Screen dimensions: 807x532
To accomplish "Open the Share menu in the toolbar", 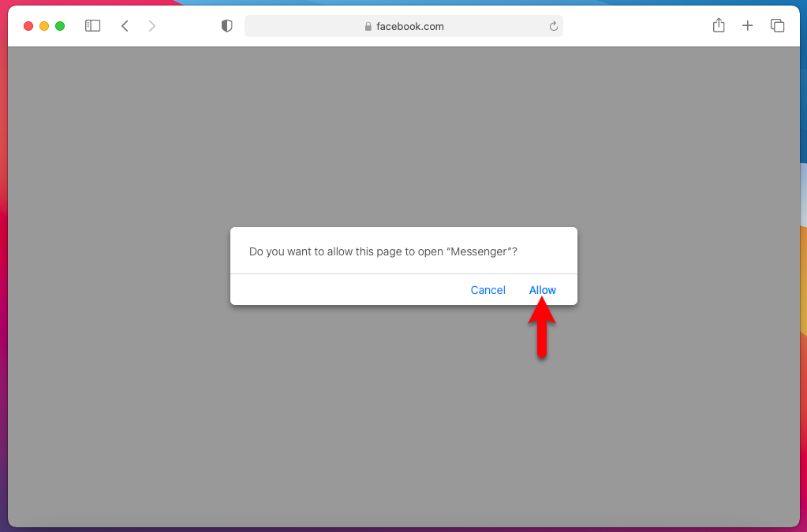I will point(719,25).
